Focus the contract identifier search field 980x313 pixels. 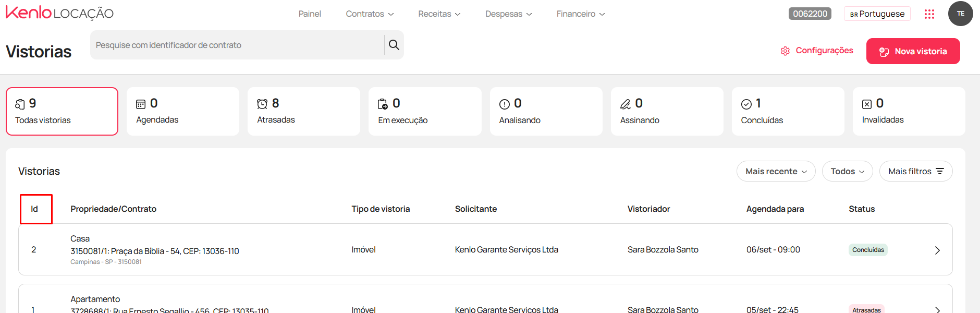(237, 45)
